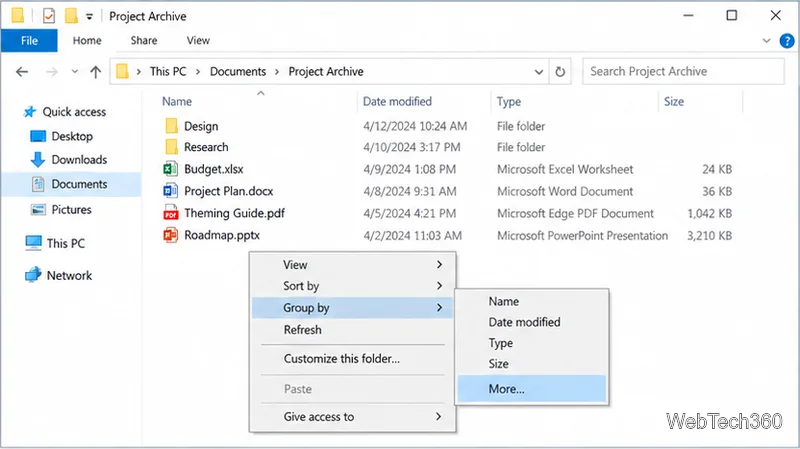Screen dimensions: 800x449
Task: Group by Date modified in the submenu
Action: 532,322
